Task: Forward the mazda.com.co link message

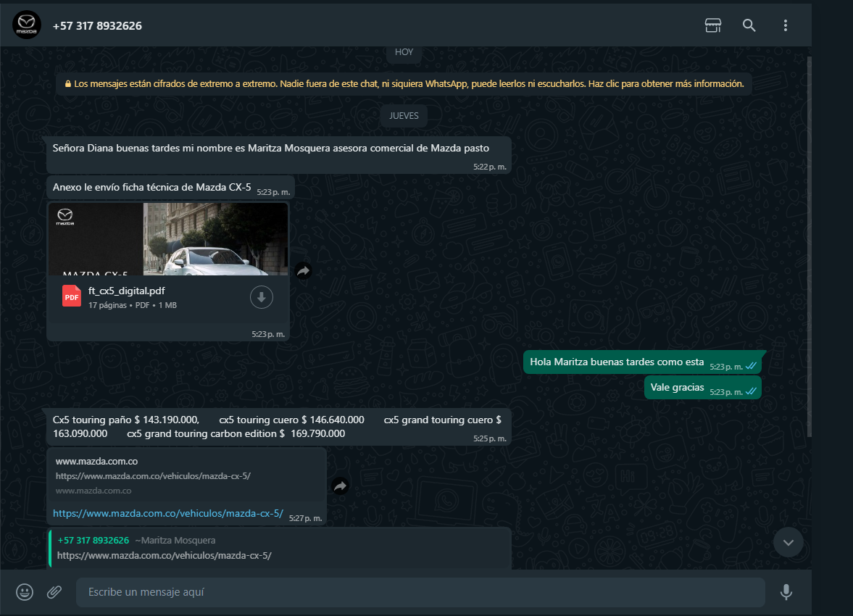Action: tap(340, 486)
